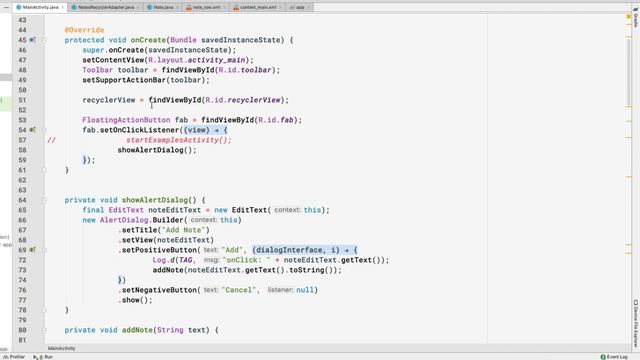Screen dimensions: 640x360
Task: Expand the folded region at line 69
Action: click(44, 250)
